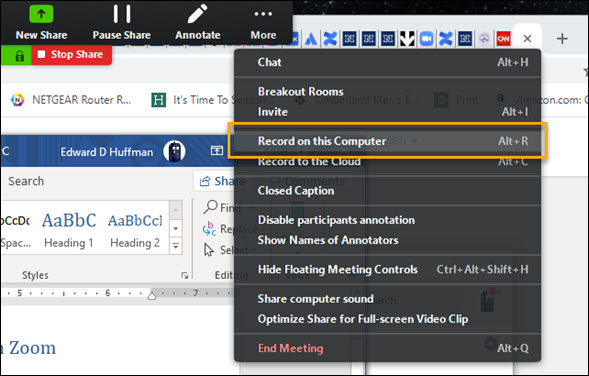The image size is (589, 376).
Task: Pause the screen share
Action: 122,22
